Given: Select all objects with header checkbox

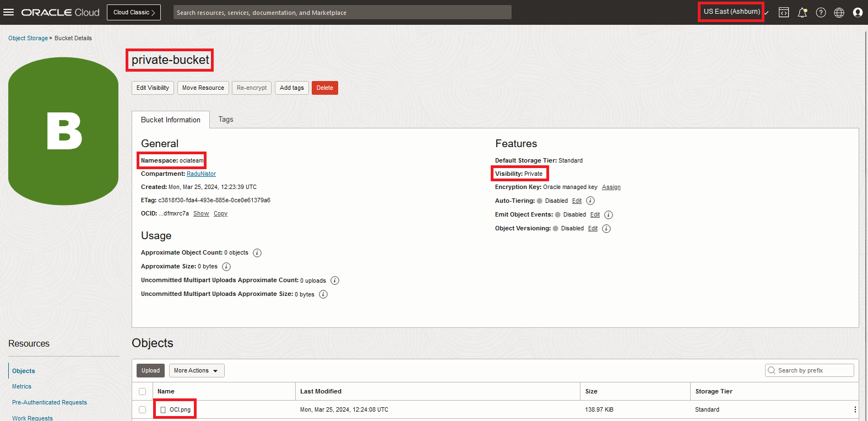Looking at the screenshot, I should click(x=143, y=391).
